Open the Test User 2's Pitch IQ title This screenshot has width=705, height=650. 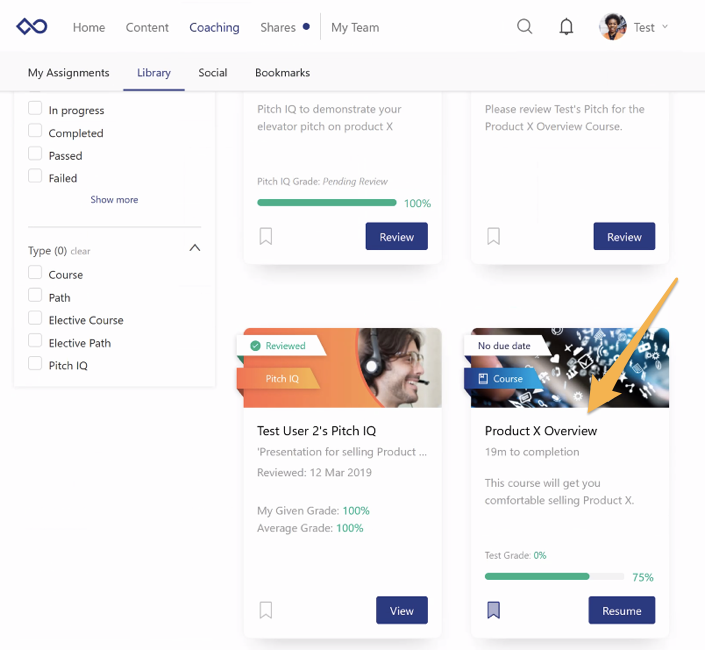pos(317,431)
